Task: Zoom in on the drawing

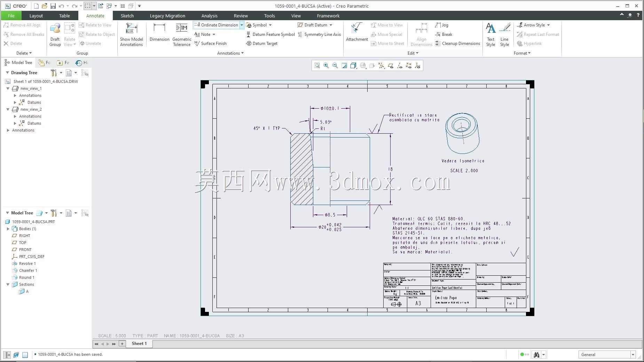Action: pos(326,65)
